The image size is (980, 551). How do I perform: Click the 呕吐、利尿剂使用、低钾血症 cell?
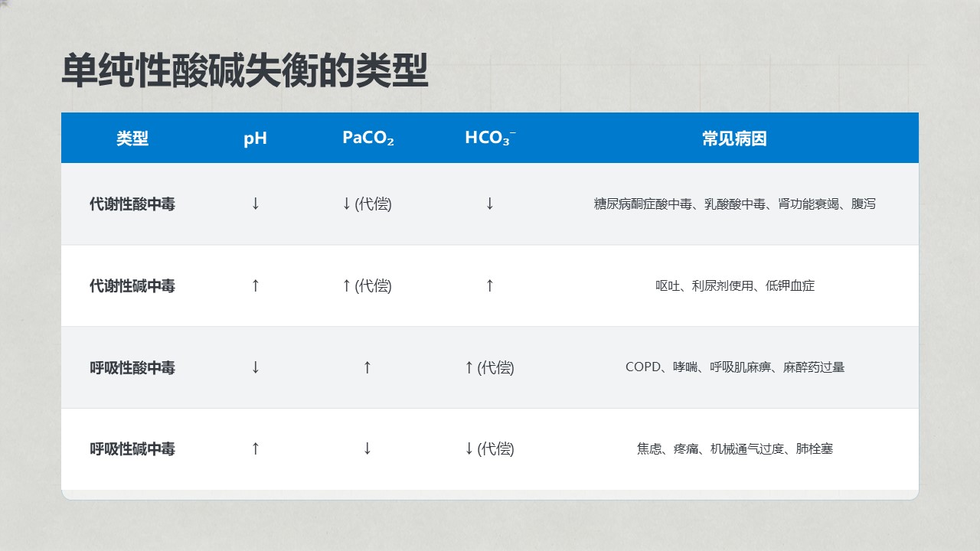pos(734,286)
